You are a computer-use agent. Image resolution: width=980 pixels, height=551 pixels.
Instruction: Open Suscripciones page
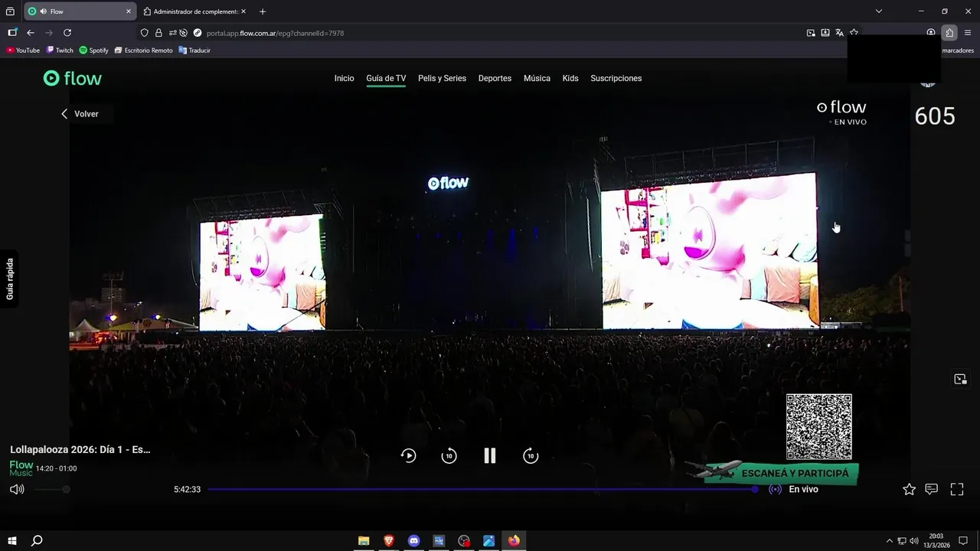pos(616,78)
